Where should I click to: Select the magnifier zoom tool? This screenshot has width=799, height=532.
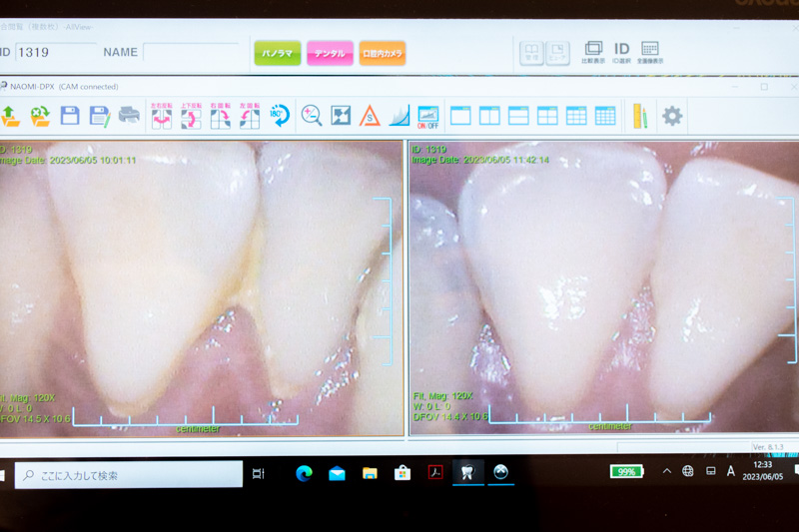[x=312, y=116]
